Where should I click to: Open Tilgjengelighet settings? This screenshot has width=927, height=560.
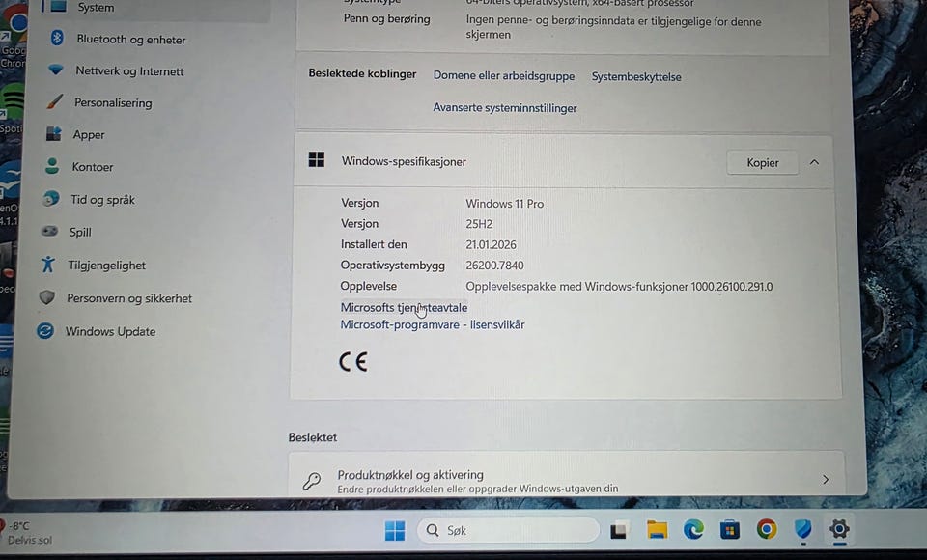[x=106, y=266]
